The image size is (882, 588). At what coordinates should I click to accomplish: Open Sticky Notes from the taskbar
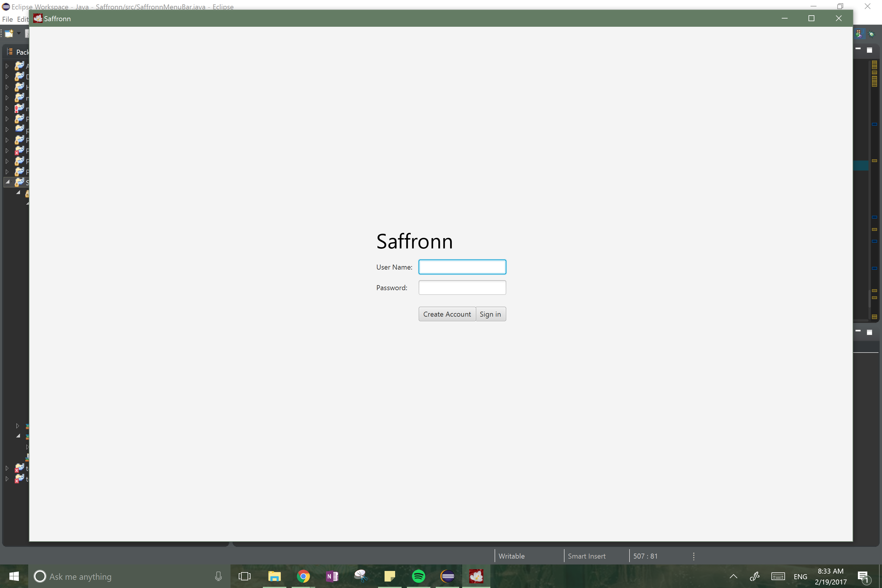point(390,576)
